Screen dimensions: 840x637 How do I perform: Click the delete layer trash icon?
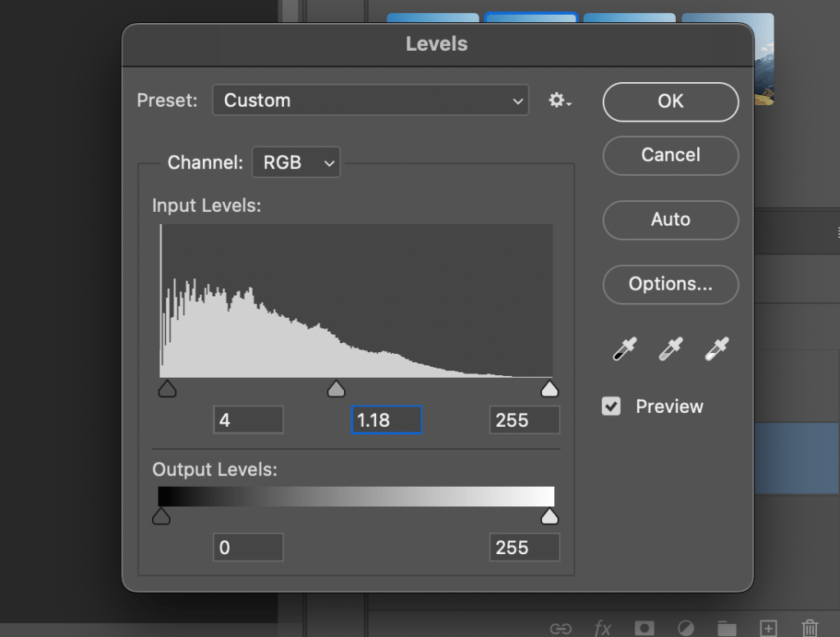tap(810, 628)
